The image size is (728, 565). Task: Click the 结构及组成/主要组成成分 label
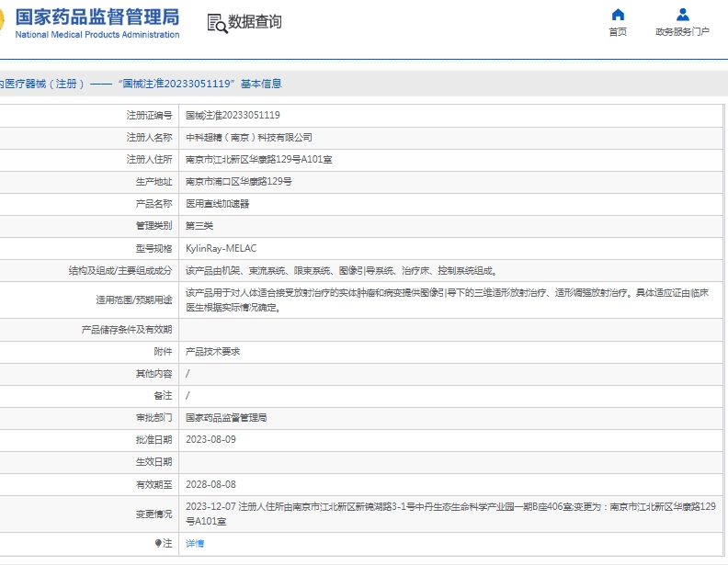120,270
